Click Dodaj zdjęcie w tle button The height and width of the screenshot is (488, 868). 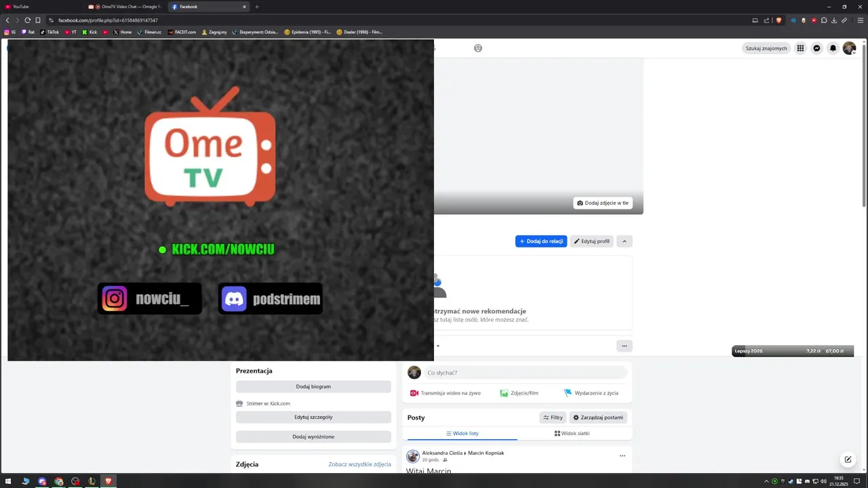tap(603, 203)
